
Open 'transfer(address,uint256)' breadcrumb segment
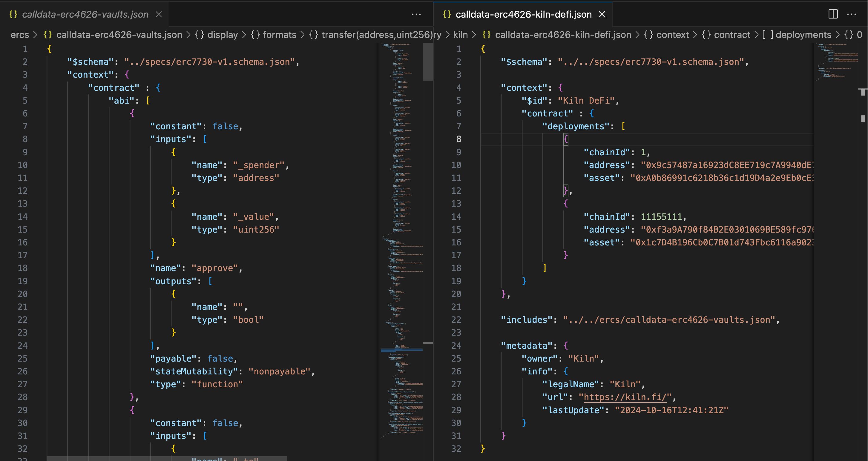pos(371,35)
